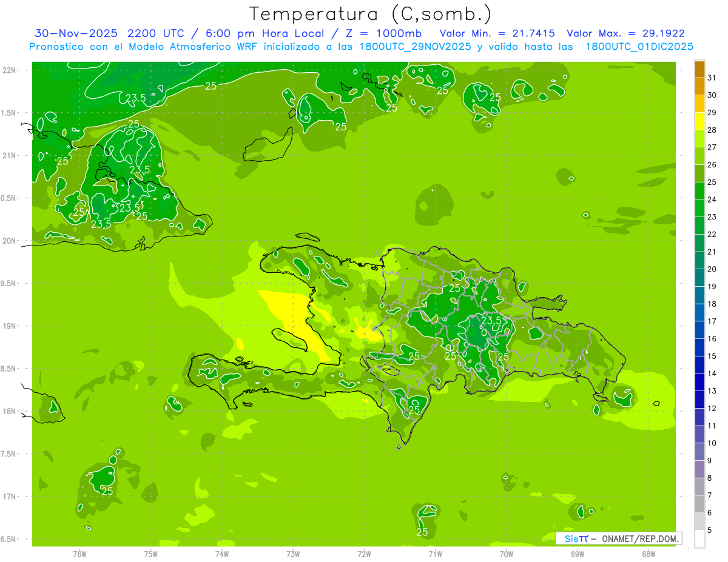Click the orange legend swatch between 30 and 31
Viewport: 728px width, 562px height.
point(699,86)
